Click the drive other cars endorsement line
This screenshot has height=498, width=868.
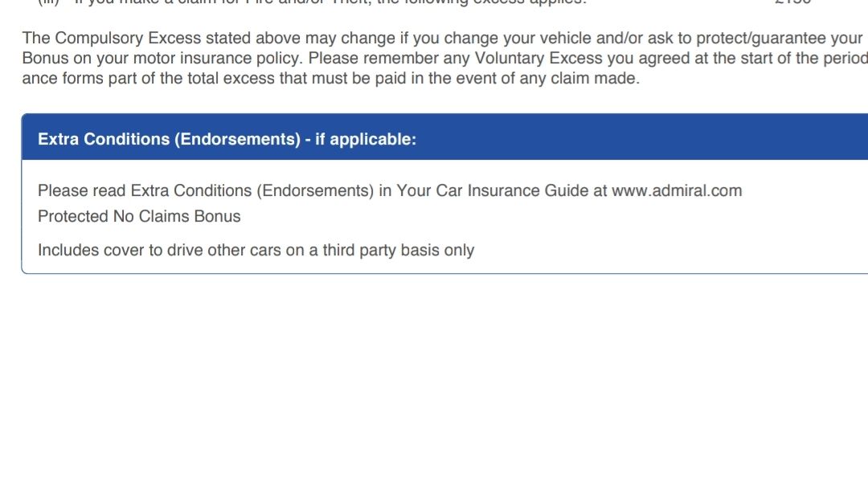pos(256,250)
